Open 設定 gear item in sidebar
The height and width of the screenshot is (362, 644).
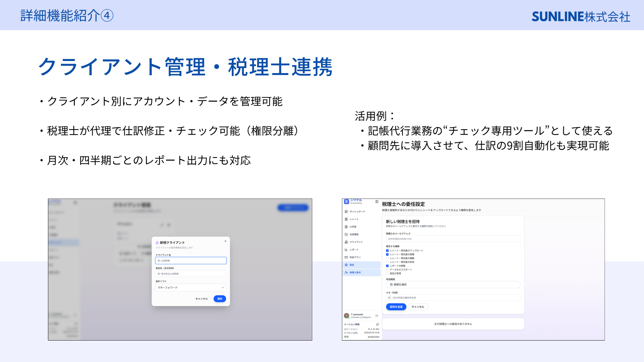pos(362,265)
